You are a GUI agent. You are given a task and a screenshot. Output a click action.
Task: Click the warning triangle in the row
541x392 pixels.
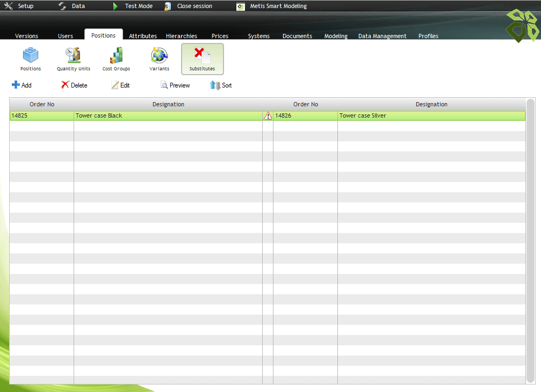click(268, 115)
